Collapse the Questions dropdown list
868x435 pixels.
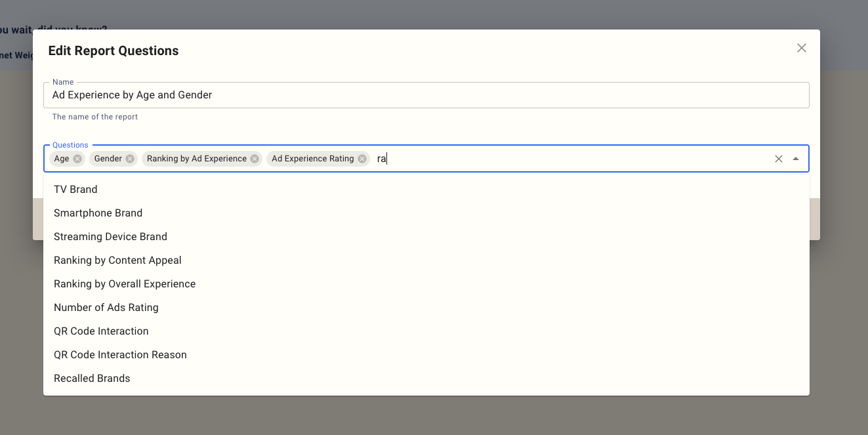pyautogui.click(x=796, y=159)
